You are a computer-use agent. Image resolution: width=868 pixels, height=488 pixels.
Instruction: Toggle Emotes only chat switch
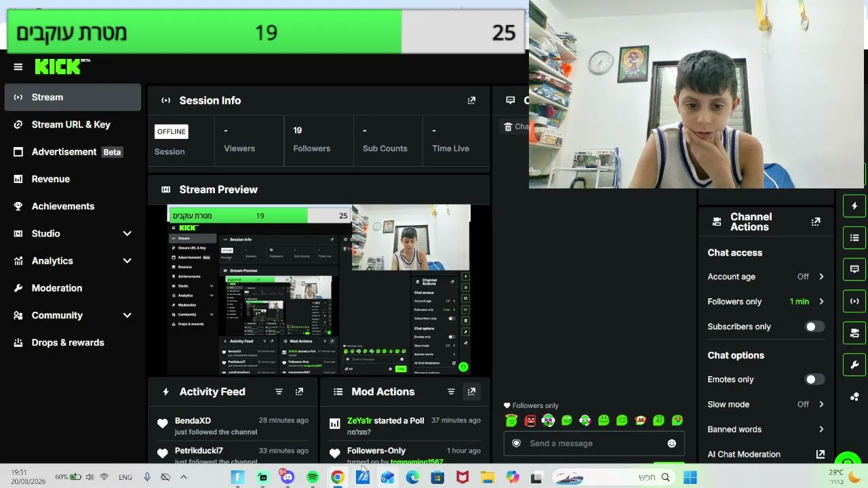[814, 380]
